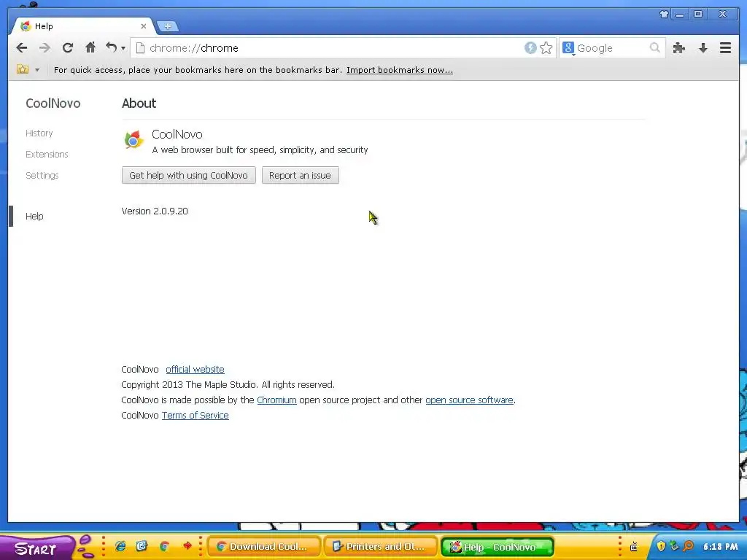Open Settings in the sidebar
The image size is (747, 560).
point(42,175)
